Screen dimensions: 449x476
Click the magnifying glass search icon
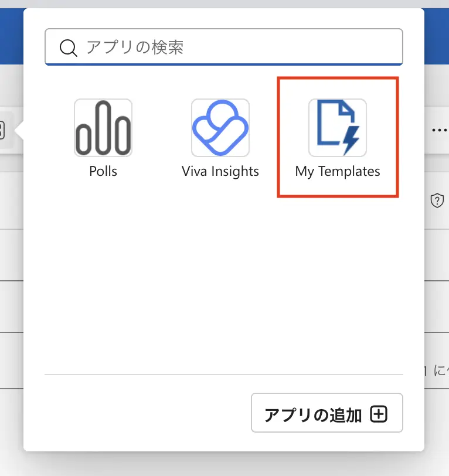(x=69, y=47)
